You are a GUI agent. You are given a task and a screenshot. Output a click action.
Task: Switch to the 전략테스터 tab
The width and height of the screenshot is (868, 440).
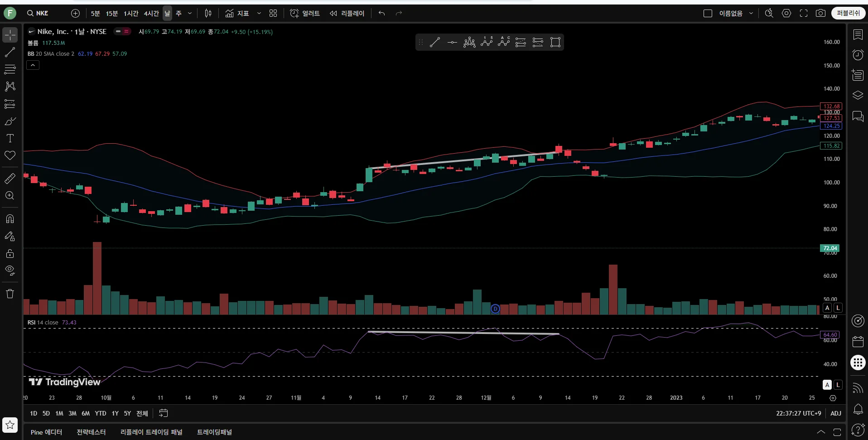(91, 432)
